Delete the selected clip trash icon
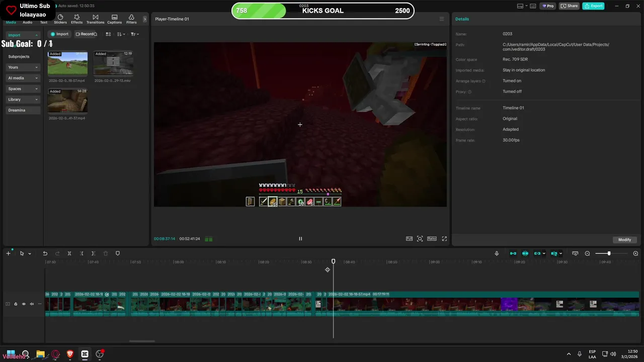 tap(106, 253)
